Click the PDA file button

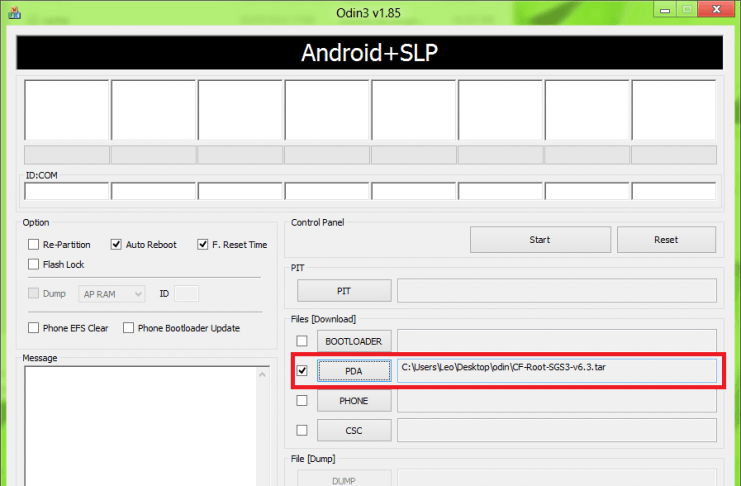[354, 371]
